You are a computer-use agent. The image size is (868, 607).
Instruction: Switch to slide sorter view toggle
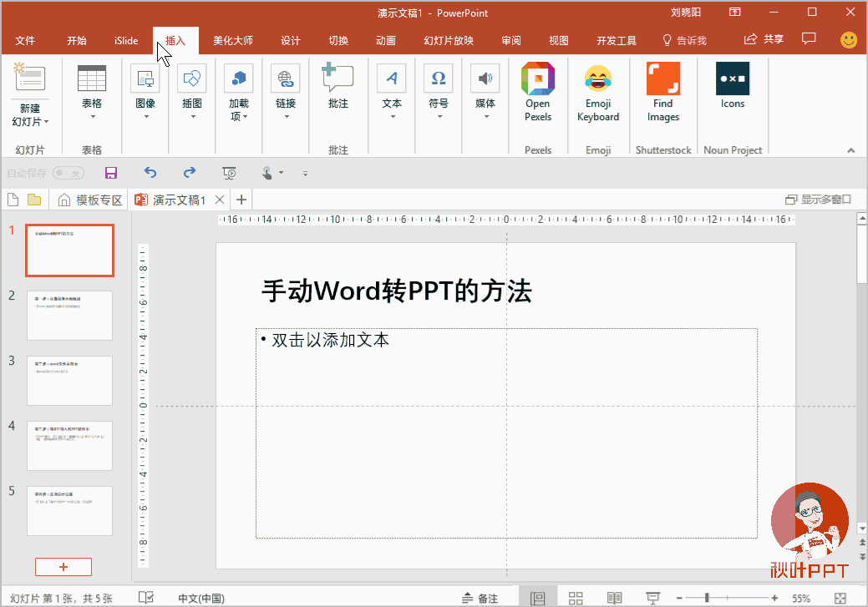click(576, 597)
